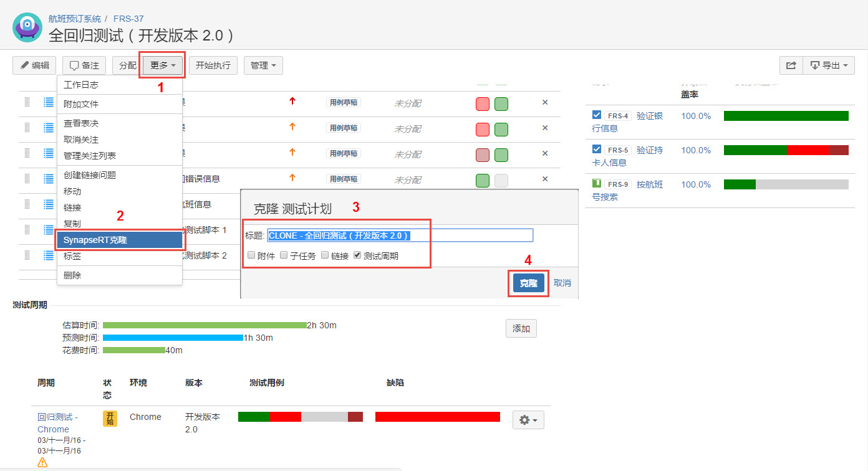Choose 取消关注 menu item
Viewport: 868px width, 471px height.
coord(120,140)
